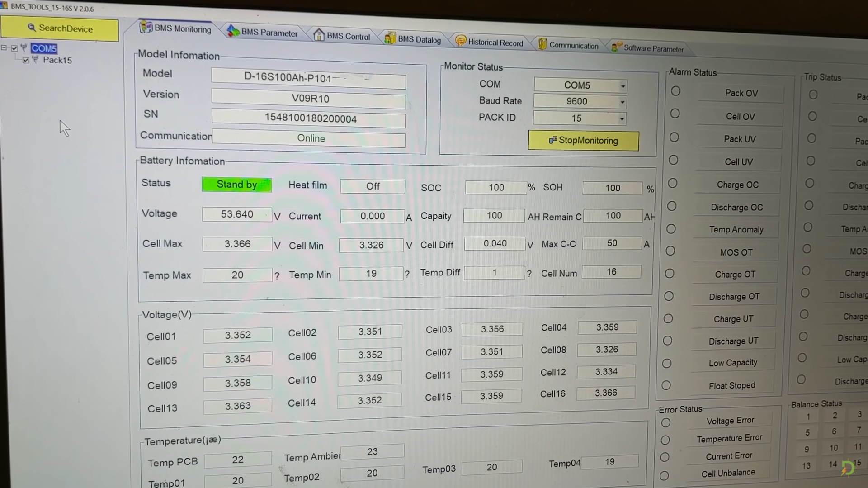Click the Historical Record tab icon
Image resolution: width=868 pixels, height=488 pixels.
(460, 41)
